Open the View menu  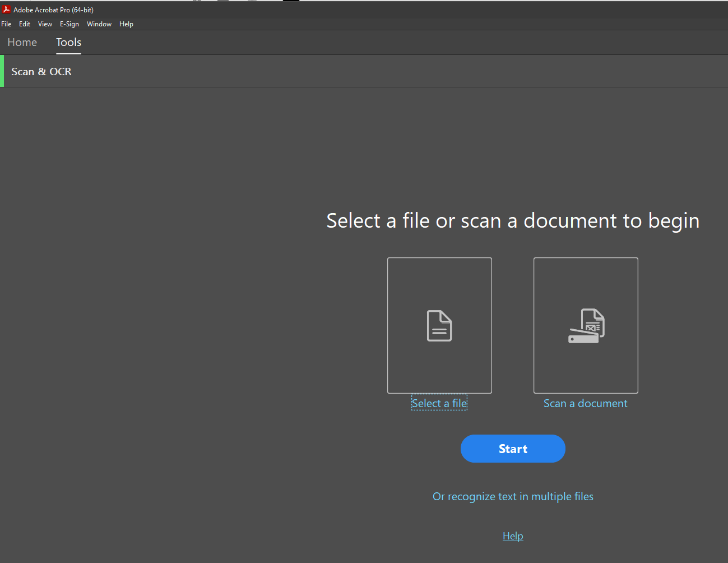45,24
